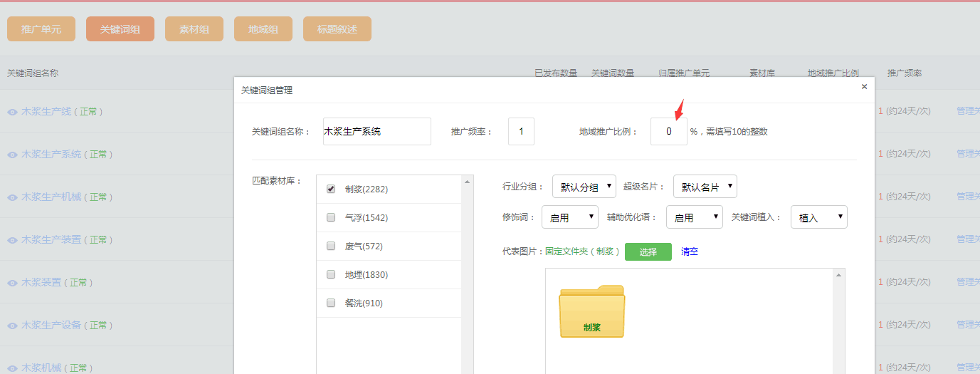
Task: Close the 关键词组管理 dialog
Action: [864, 87]
